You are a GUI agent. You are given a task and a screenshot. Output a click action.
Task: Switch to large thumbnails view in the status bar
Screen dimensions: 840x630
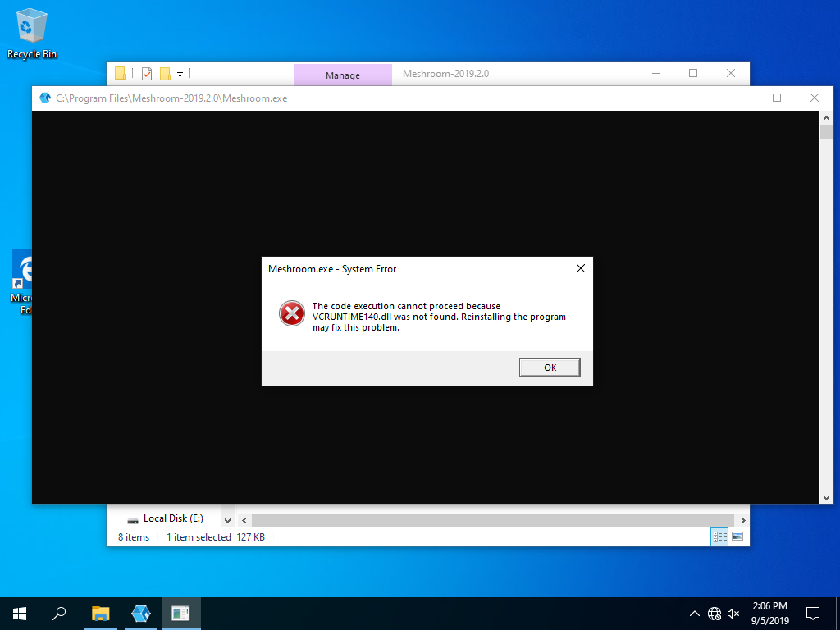(x=737, y=536)
